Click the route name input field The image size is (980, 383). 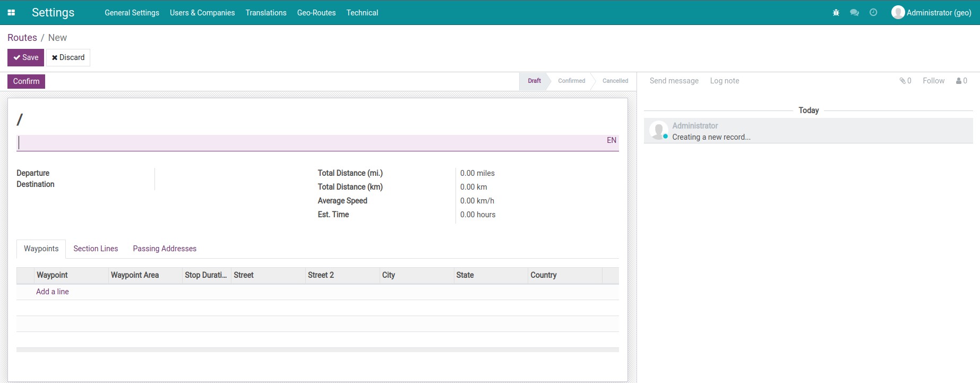tap(311, 143)
